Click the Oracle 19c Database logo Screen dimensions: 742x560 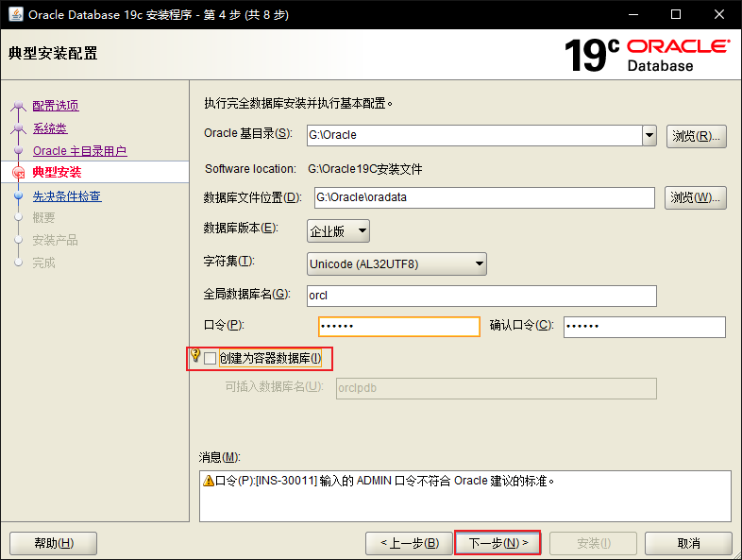pyautogui.click(x=647, y=55)
